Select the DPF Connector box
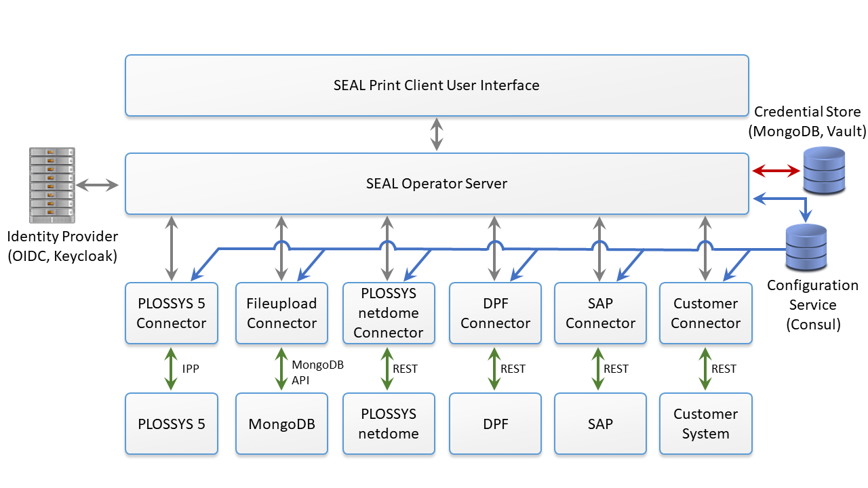Viewport: 868px width, 488px height. [x=495, y=313]
